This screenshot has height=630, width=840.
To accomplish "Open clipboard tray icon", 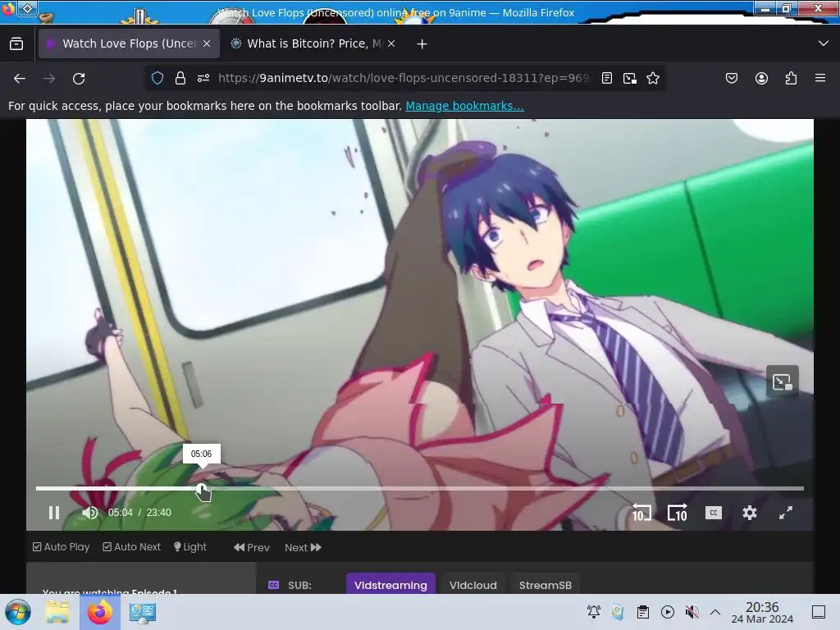I will 643,611.
